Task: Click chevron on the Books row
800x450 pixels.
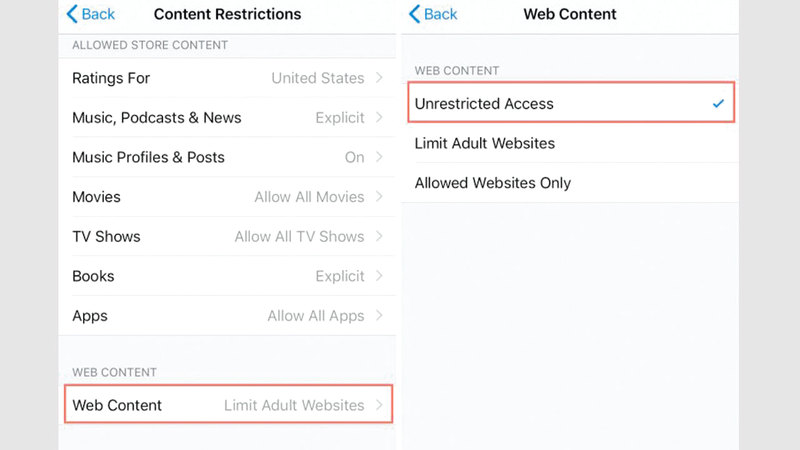Action: click(x=380, y=276)
